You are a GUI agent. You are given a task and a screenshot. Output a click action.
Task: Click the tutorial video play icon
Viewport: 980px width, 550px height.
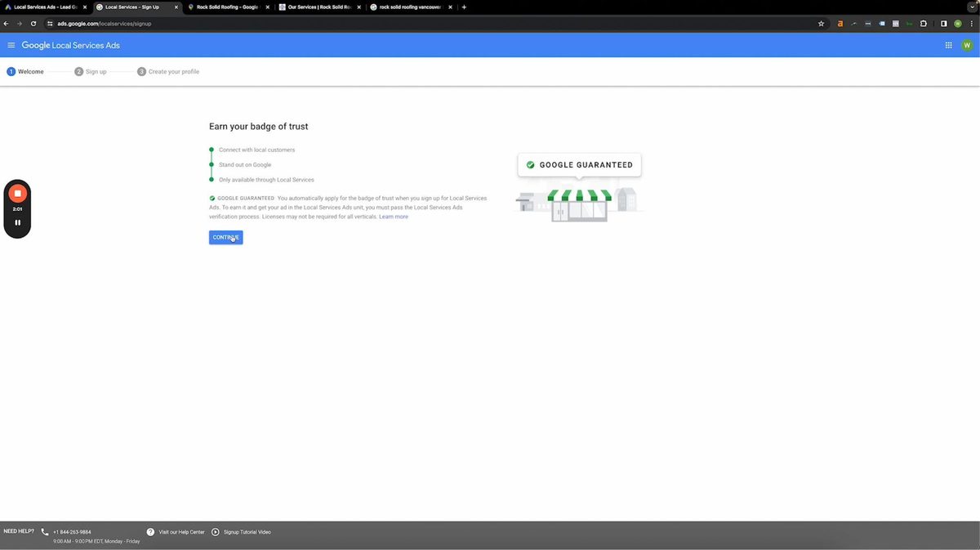coord(216,532)
